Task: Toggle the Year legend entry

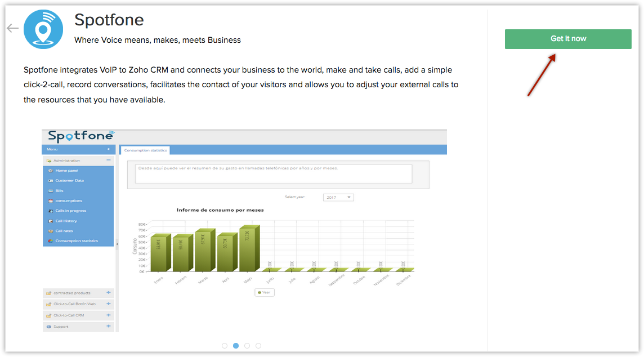Action: click(x=265, y=292)
